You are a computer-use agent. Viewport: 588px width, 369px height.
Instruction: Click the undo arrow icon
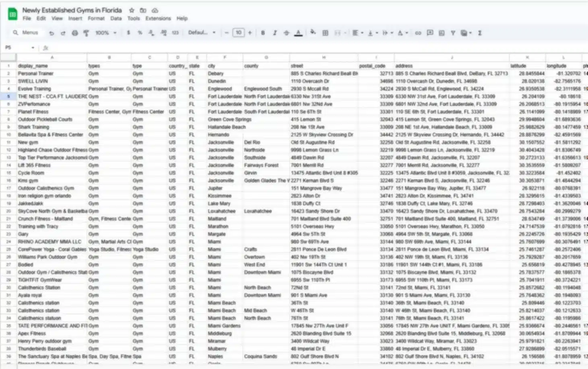tap(52, 33)
